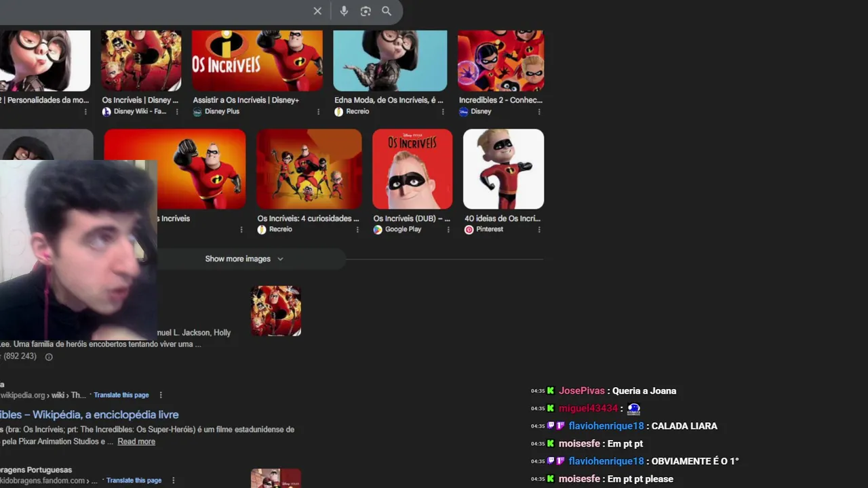Open the three-dot menu for the Personalidades da mo result
Image resolution: width=868 pixels, height=488 pixels.
[x=85, y=112]
